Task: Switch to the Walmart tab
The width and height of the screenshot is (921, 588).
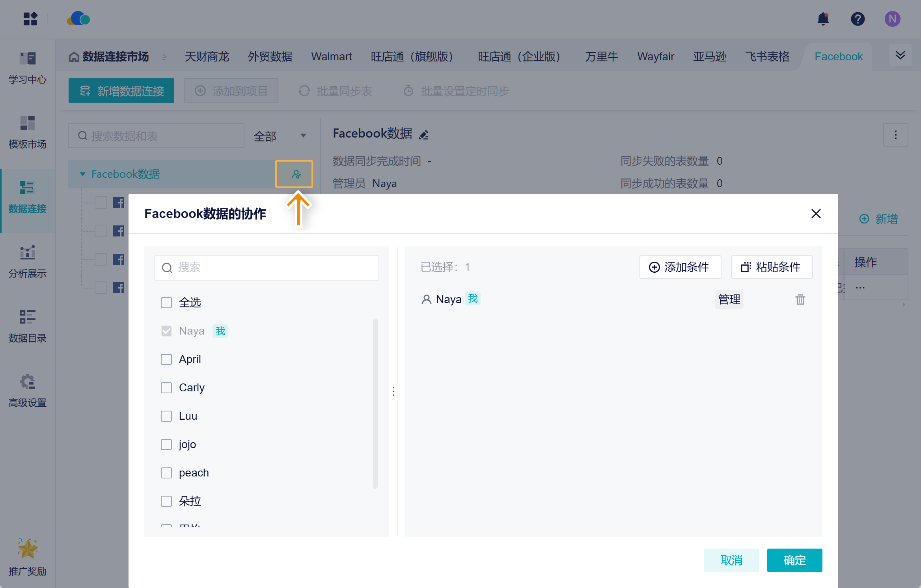Action: 331,56
